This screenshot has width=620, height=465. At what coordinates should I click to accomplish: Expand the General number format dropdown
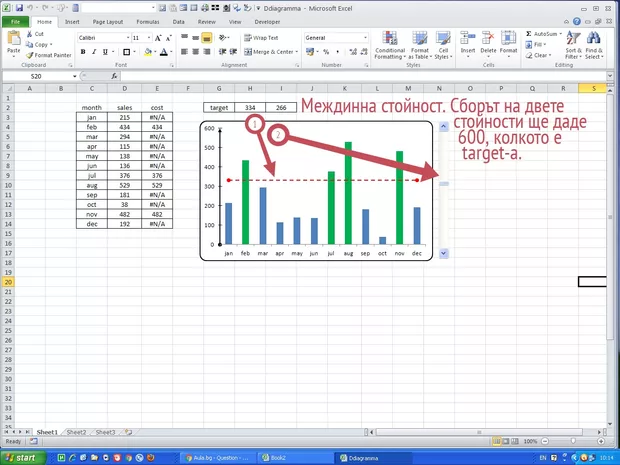click(x=365, y=38)
